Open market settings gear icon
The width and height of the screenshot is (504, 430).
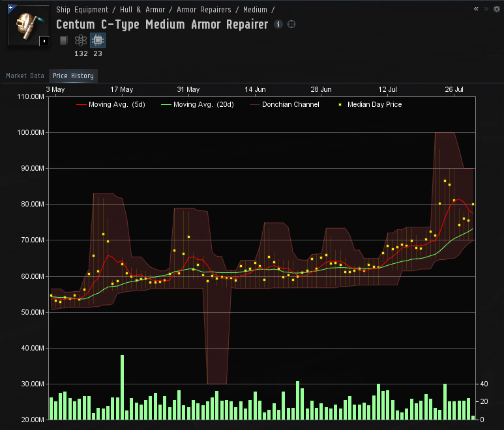pyautogui.click(x=497, y=9)
